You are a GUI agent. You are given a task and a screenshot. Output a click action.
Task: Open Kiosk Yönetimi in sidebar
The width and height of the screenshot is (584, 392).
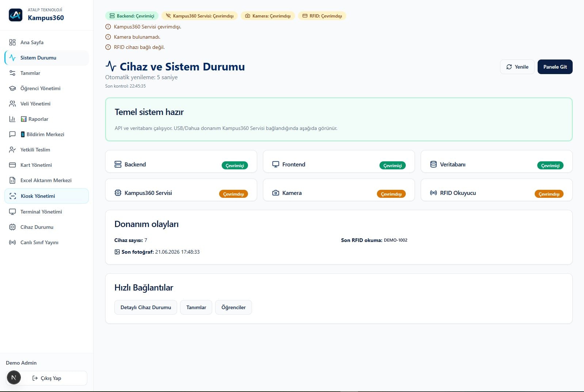click(47, 196)
